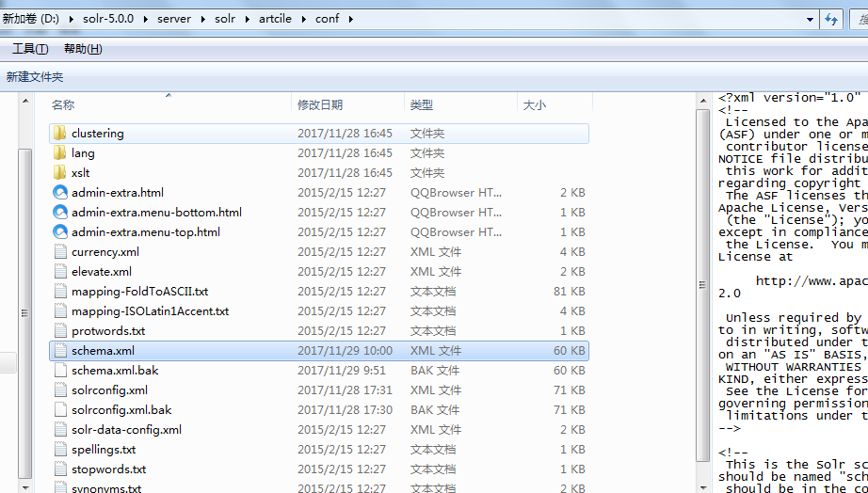The width and height of the screenshot is (868, 493).
Task: Sort files by 大小 column
Action: pyautogui.click(x=534, y=104)
